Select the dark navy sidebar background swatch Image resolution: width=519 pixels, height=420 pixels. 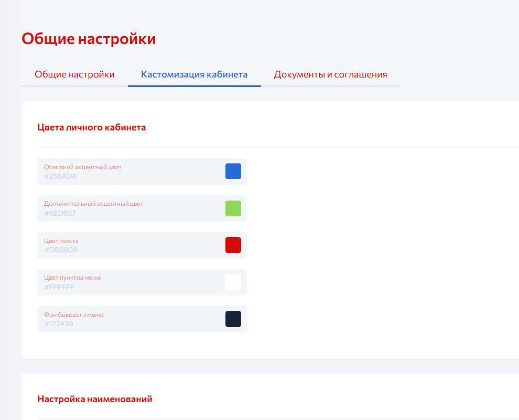pyautogui.click(x=233, y=319)
